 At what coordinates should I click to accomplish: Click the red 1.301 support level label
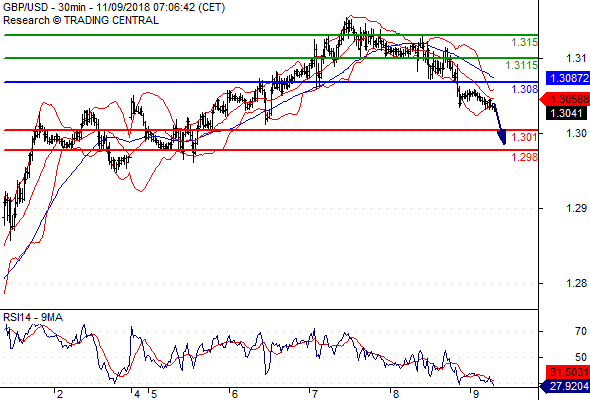coord(524,137)
